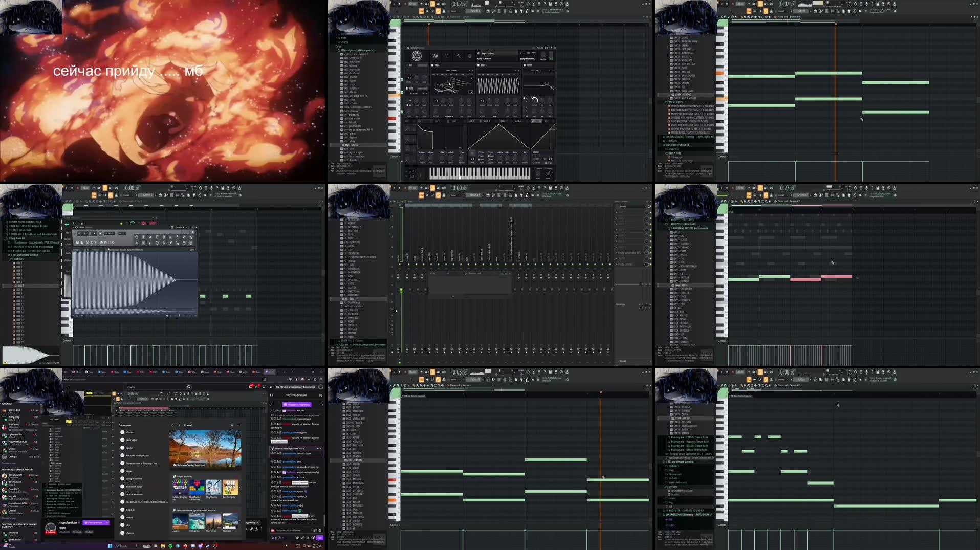980x550 pixels.
Task: Open File Explorer on Windows taskbar
Action: coord(163,546)
